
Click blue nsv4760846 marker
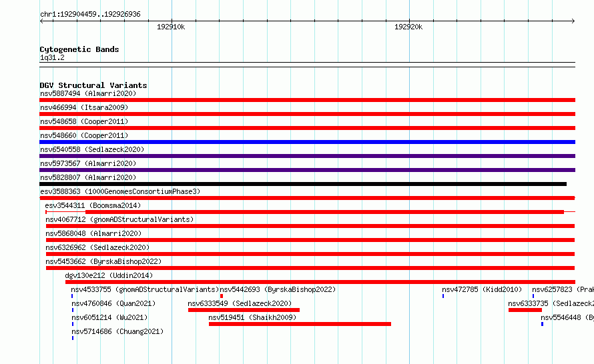click(x=73, y=310)
